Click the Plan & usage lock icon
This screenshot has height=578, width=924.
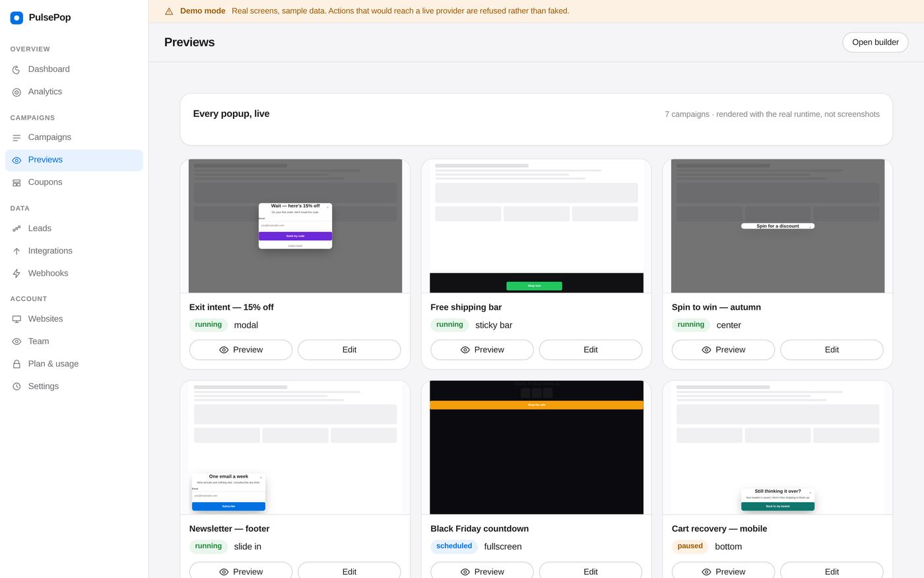pyautogui.click(x=16, y=364)
